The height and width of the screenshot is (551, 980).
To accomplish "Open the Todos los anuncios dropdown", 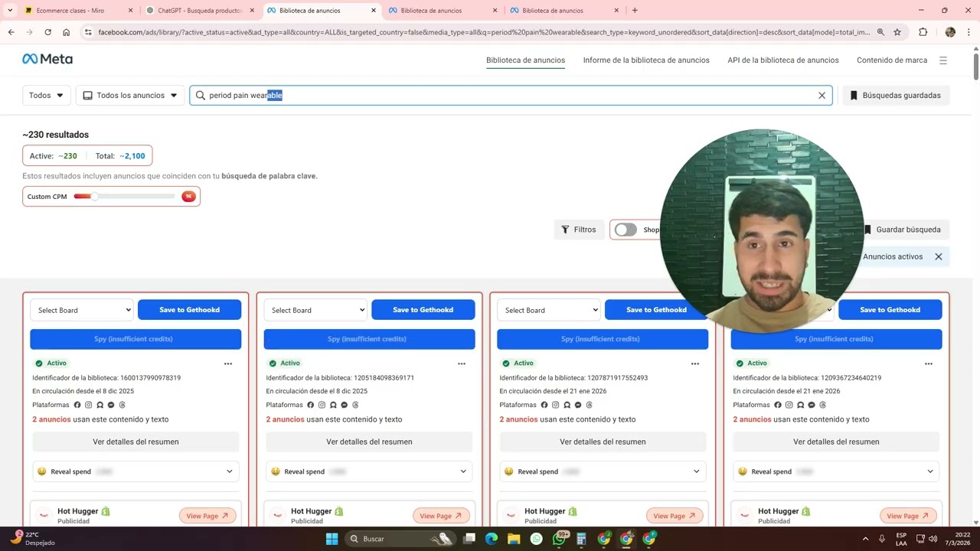I will pos(130,96).
